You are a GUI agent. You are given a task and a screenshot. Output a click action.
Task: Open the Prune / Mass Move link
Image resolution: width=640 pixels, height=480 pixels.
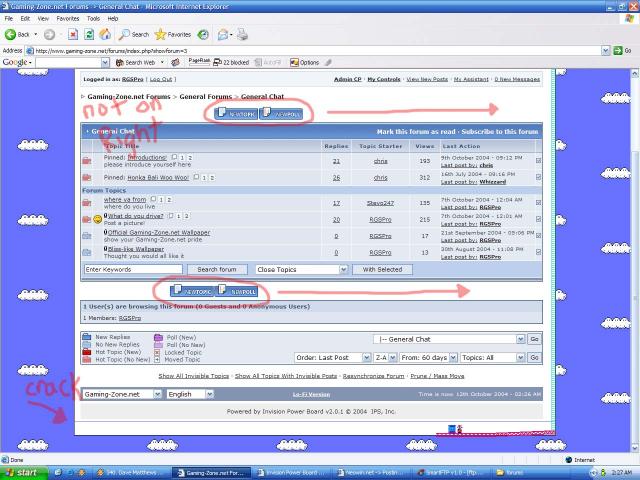437,376
